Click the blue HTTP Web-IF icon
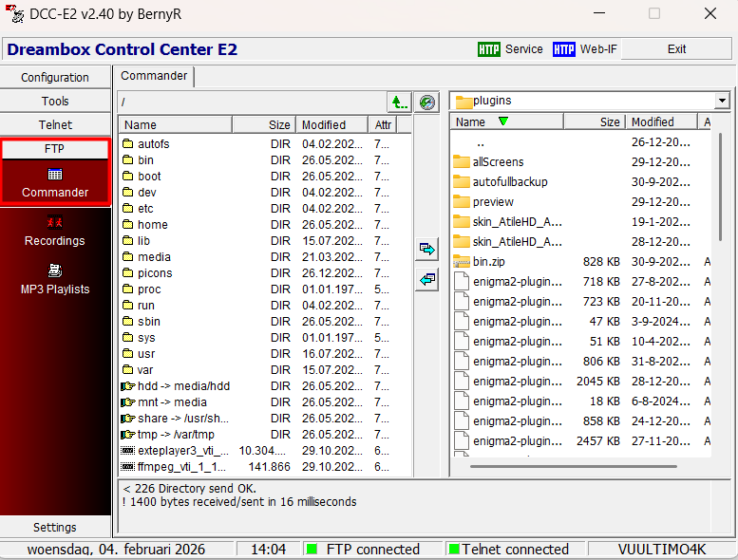Viewport: 738px width, 560px height. tap(564, 49)
